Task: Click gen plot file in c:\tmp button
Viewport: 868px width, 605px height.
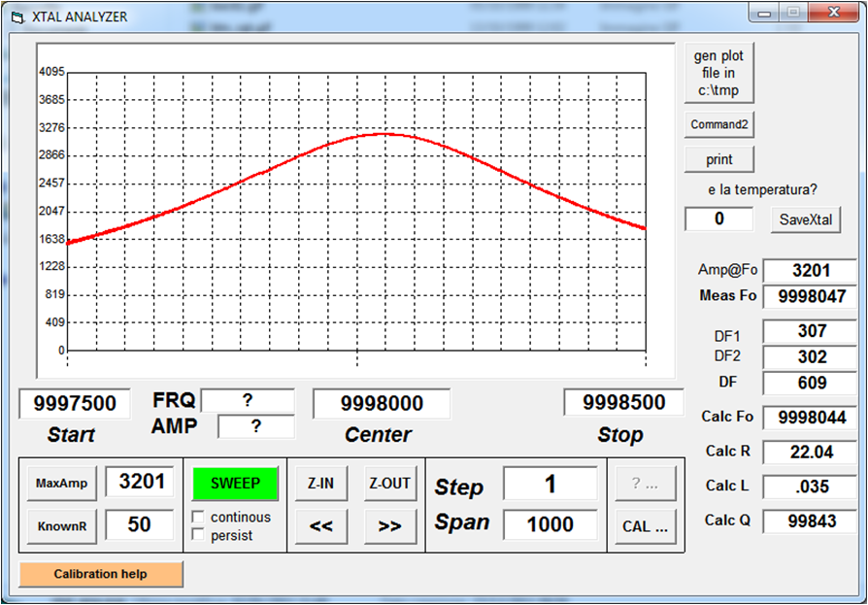Action: coord(719,73)
